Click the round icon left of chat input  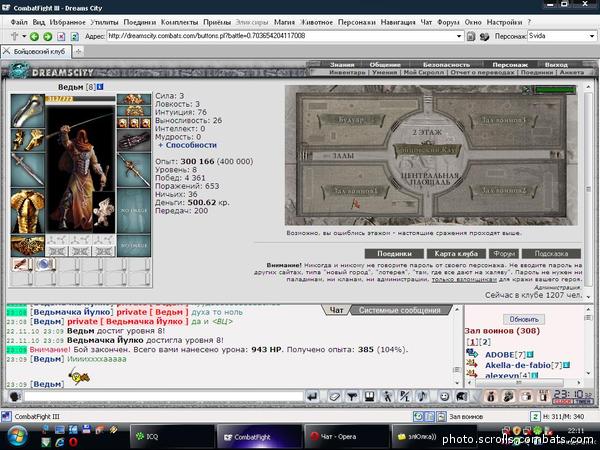[15, 396]
